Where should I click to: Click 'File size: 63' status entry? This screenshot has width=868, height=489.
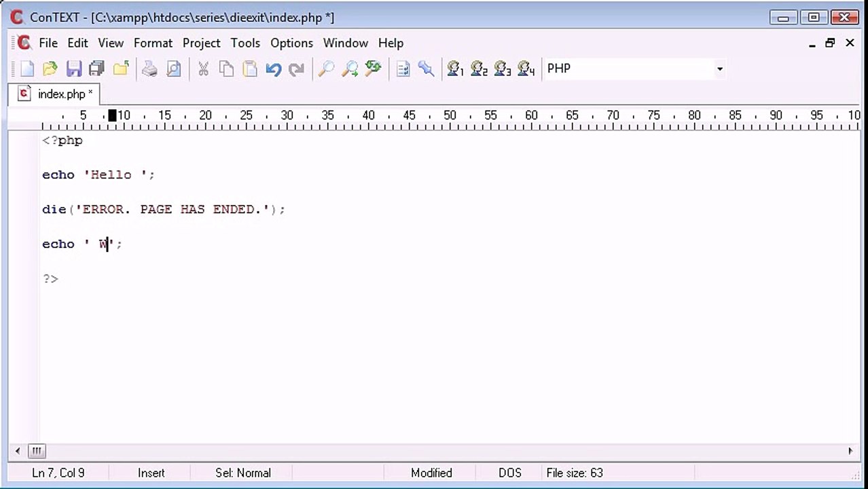point(575,473)
